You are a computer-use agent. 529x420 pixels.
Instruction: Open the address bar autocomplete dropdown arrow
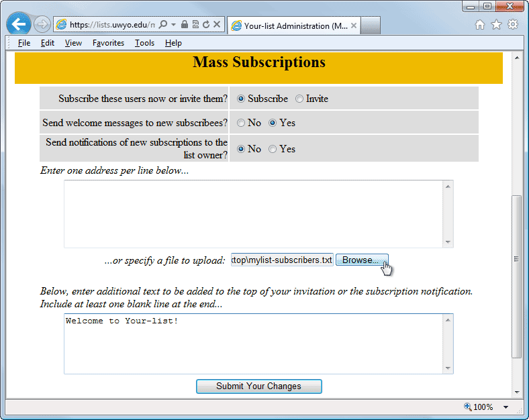(173, 25)
